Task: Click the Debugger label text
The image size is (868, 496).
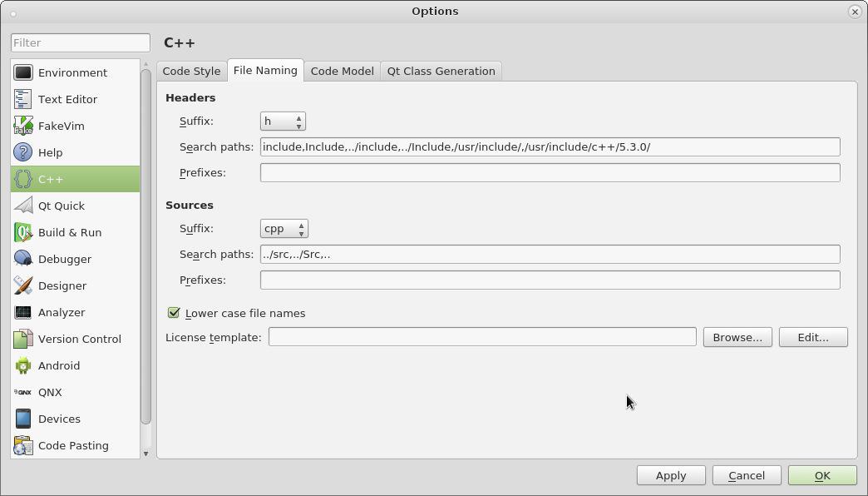Action: coord(65,259)
